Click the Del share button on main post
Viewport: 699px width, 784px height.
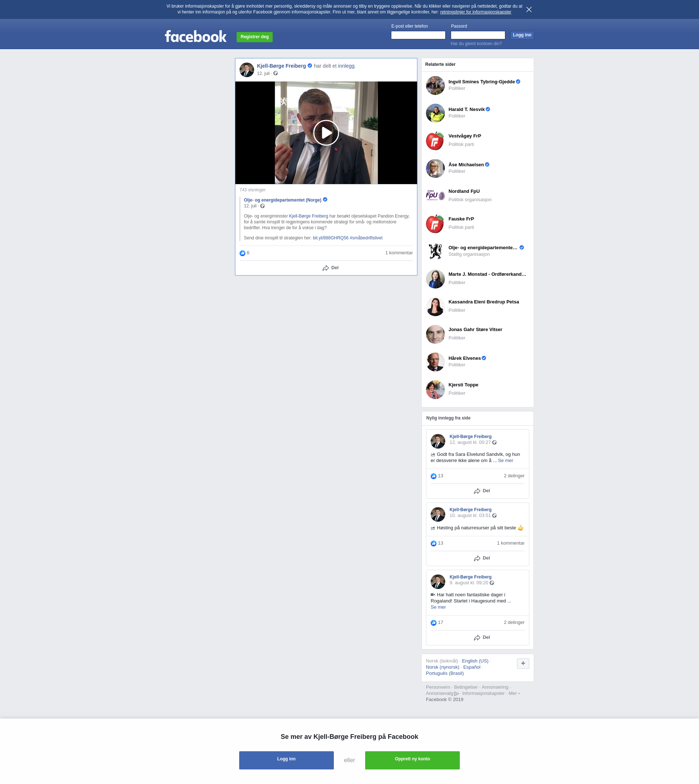coord(330,268)
